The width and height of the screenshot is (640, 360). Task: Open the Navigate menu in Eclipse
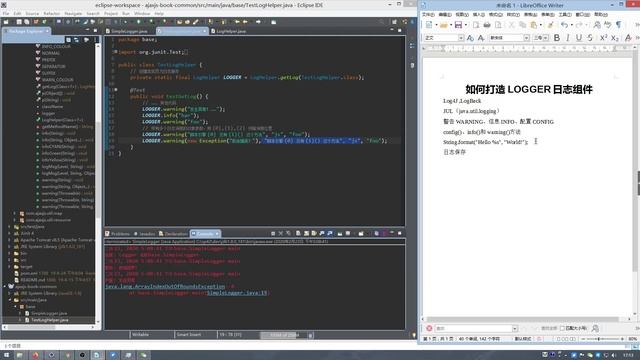coord(73,13)
